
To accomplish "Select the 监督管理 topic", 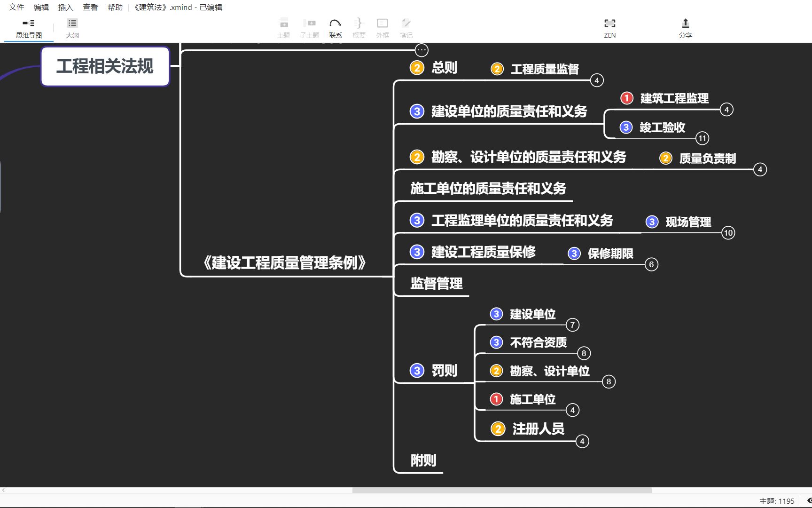I will tap(437, 284).
